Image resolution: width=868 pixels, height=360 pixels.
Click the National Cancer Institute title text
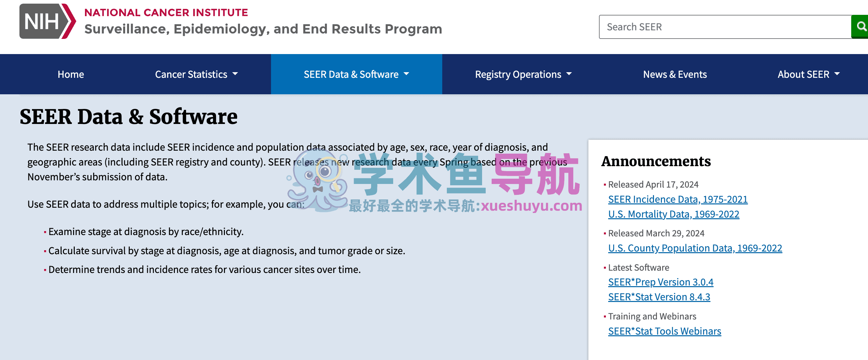click(166, 13)
